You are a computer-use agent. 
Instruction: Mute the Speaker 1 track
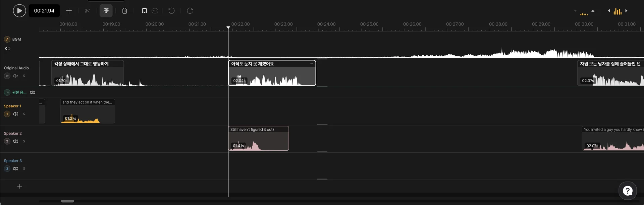click(15, 114)
